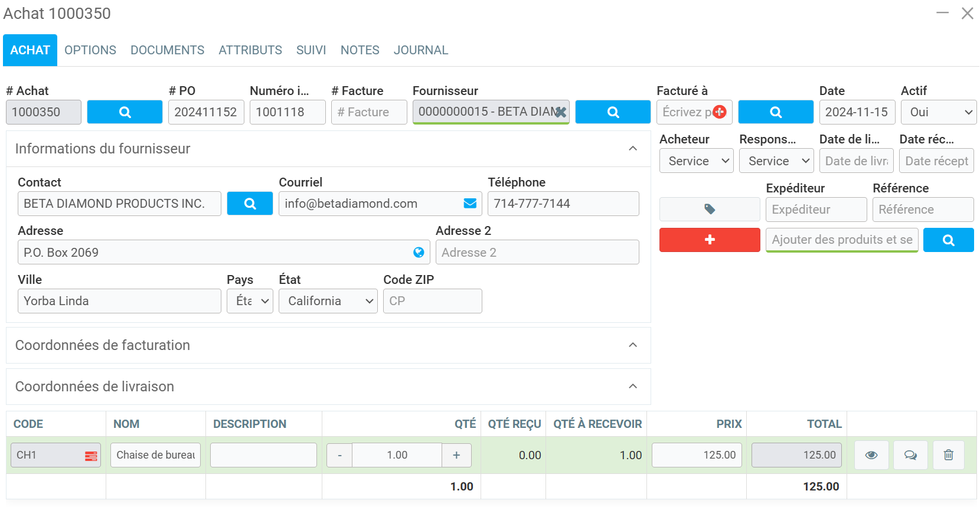This screenshot has height=507, width=980.
Task: Click the globe icon in Adresse field
Action: (x=419, y=253)
